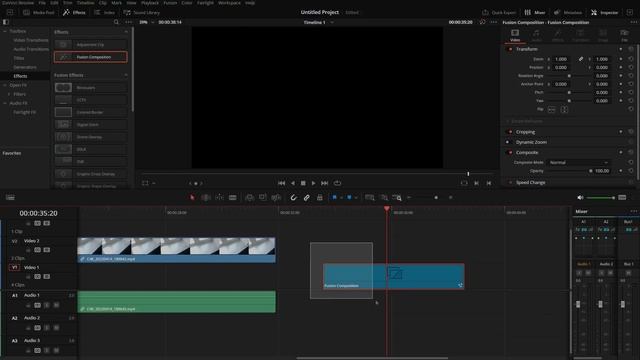This screenshot has height=360, width=640.
Task: Select Generators in Toolbox
Action: click(25, 67)
